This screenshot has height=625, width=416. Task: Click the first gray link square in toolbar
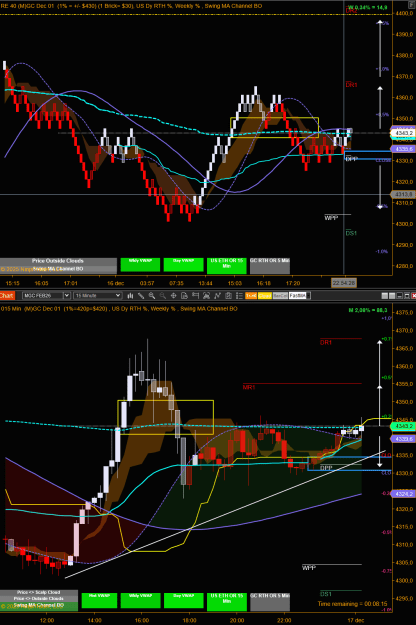(x=385, y=296)
